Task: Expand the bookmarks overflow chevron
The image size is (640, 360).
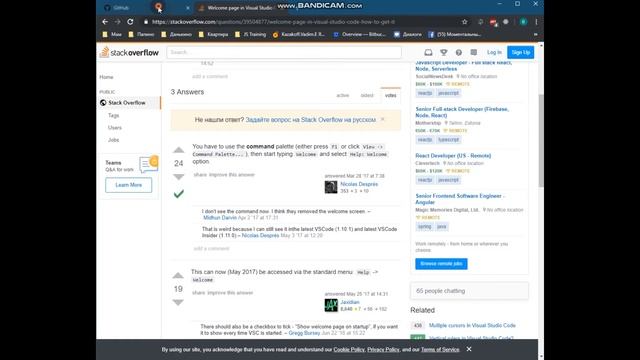Action: pyautogui.click(x=536, y=35)
